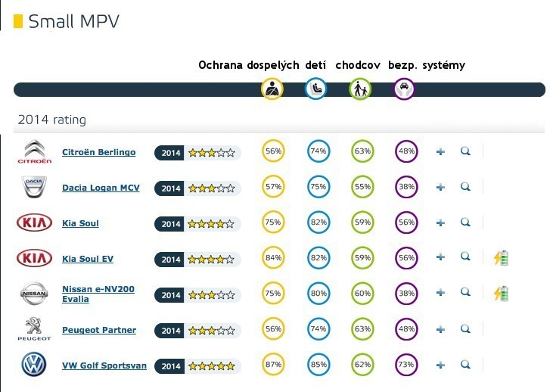Expand the plus icon for Peugeot Partner
Viewport: 550px width, 392px height.
click(x=440, y=330)
